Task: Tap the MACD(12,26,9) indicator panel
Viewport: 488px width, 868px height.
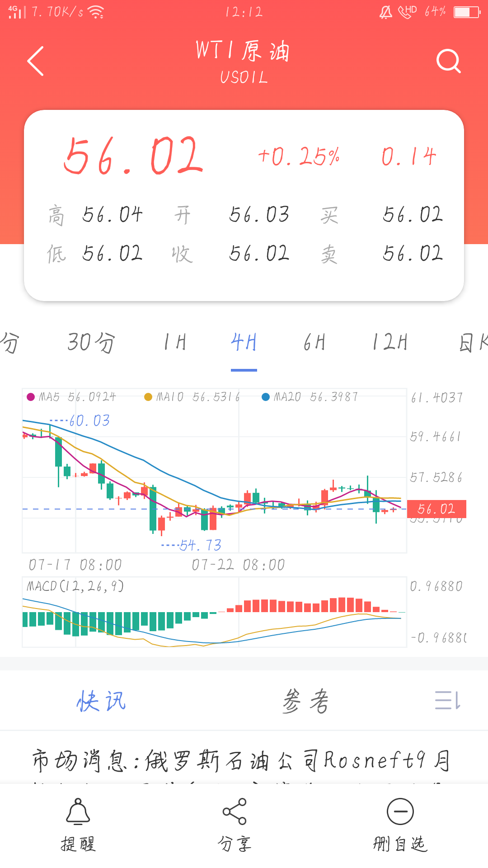Action: tap(215, 612)
